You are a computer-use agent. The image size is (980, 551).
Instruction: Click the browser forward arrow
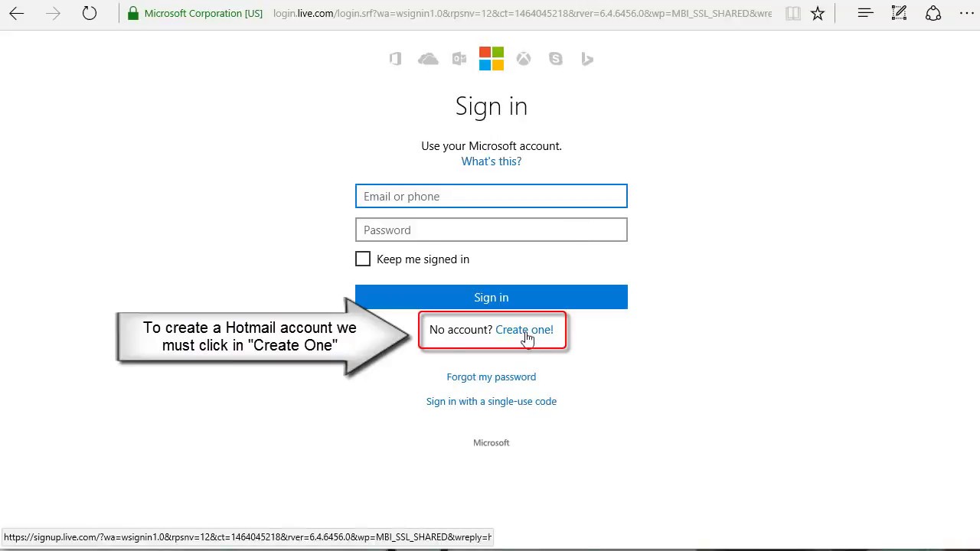point(53,13)
